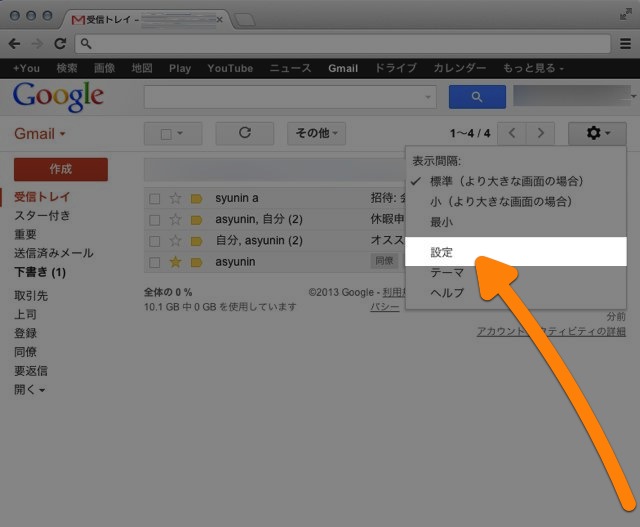Open the 送信済みメール folder
Viewport: 640px width, 527px height.
click(54, 253)
